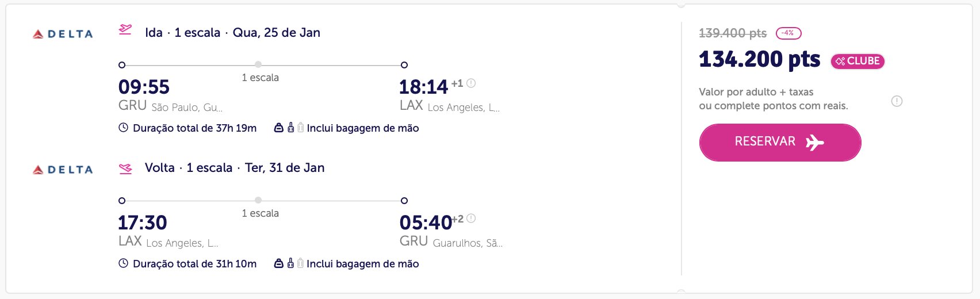Click the return flight landing plane icon
The width and height of the screenshot is (980, 299).
[x=125, y=168]
